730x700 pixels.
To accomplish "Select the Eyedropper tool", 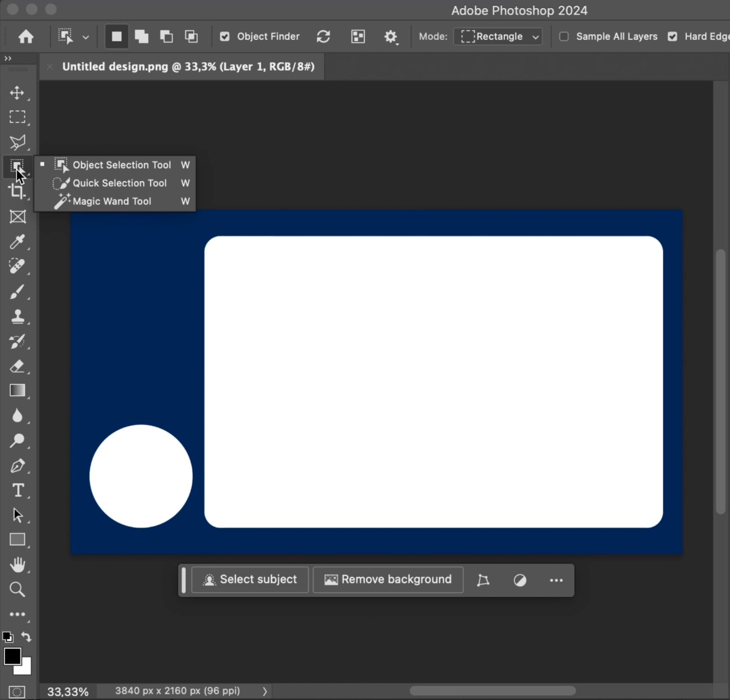I will point(17,242).
